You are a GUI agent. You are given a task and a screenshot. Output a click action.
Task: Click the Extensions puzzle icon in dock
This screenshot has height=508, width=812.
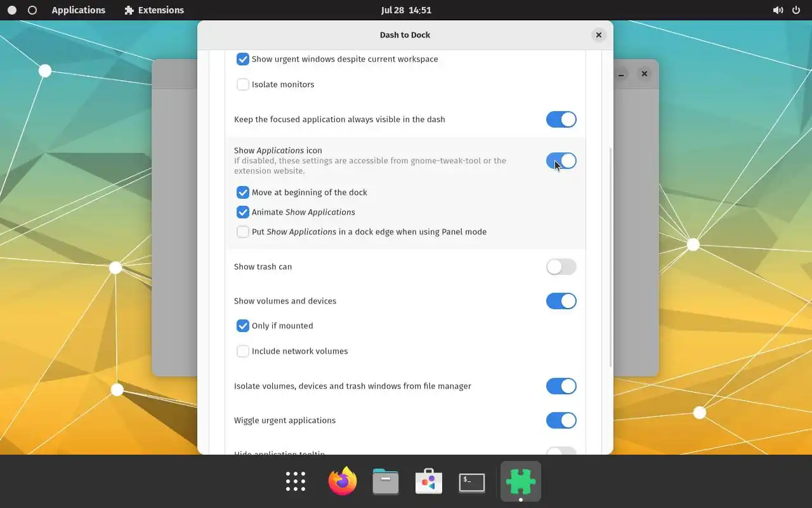[521, 481]
